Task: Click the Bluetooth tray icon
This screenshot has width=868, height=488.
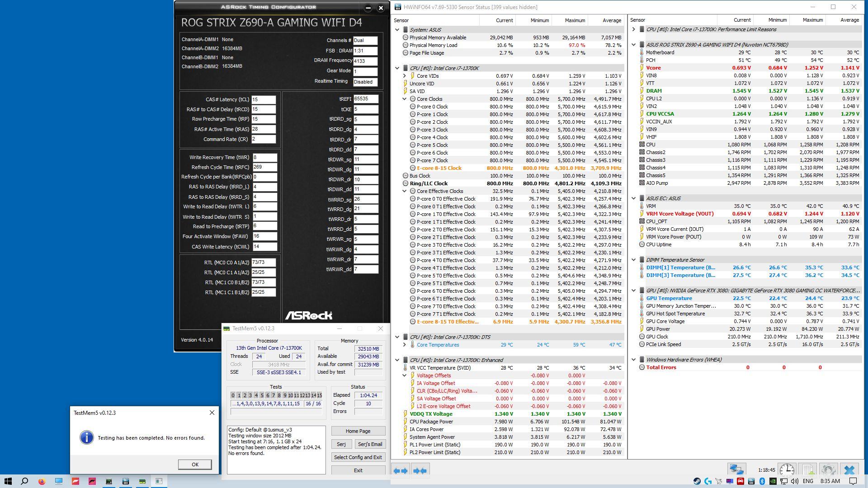Action: pos(762,481)
